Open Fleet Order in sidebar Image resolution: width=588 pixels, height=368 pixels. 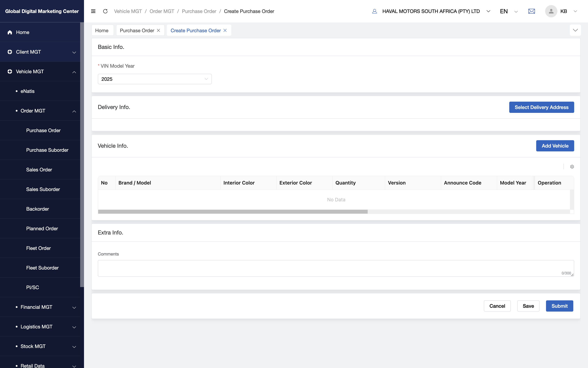40,248
